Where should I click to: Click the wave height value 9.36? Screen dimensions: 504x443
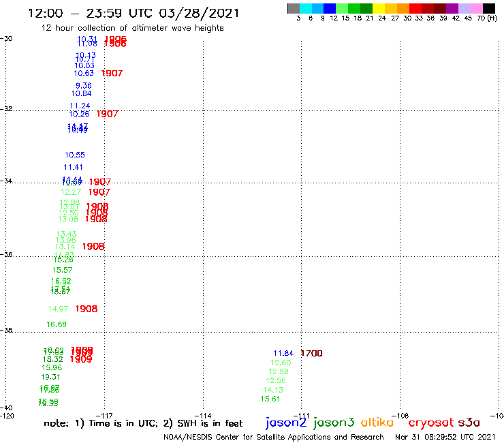tap(84, 86)
